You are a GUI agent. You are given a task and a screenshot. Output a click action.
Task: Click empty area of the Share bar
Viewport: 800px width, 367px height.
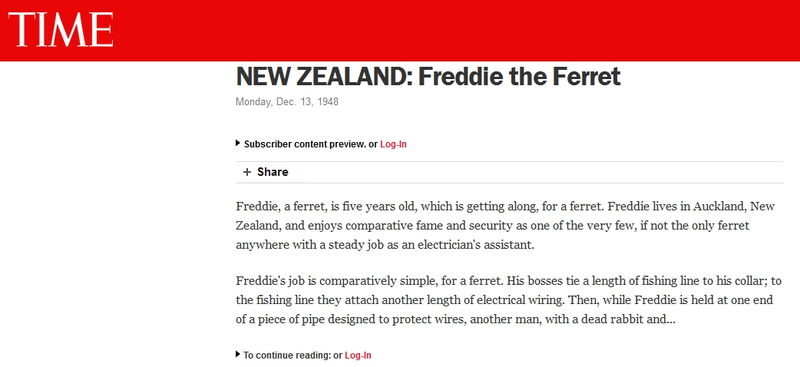pos(536,172)
